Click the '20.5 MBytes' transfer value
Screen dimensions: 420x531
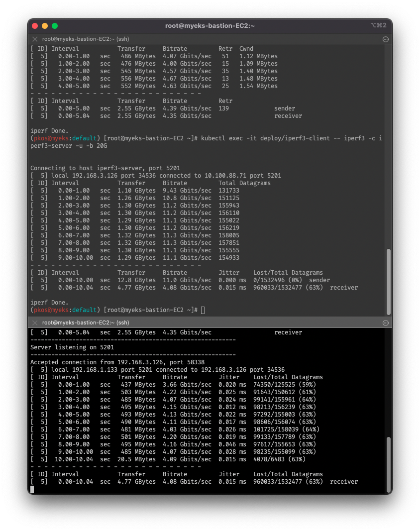point(136,459)
